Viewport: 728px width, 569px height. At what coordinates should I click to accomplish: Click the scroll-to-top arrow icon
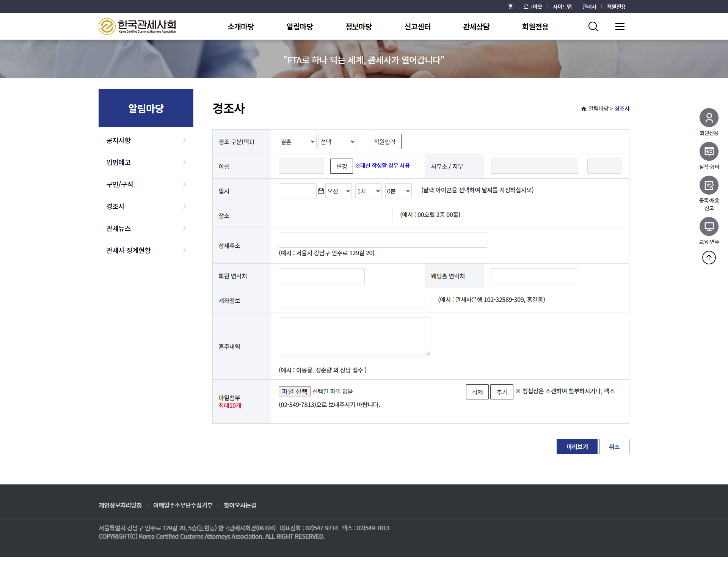(x=709, y=258)
